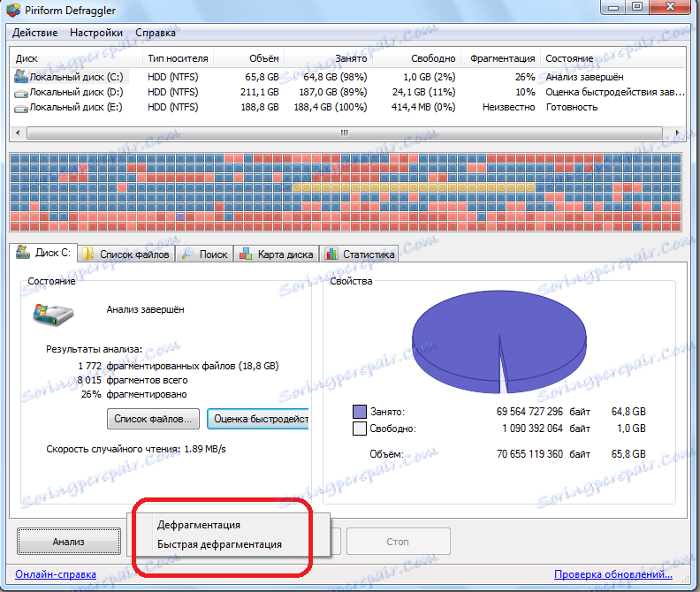The image size is (700, 592).
Task: Click the 69 564 727 296 байт value
Action: pos(543,412)
